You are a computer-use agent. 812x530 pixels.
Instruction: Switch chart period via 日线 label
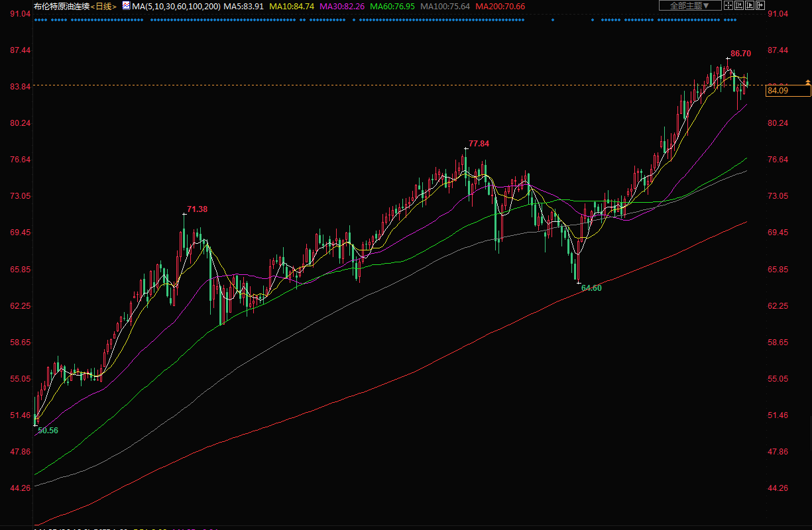pos(103,6)
